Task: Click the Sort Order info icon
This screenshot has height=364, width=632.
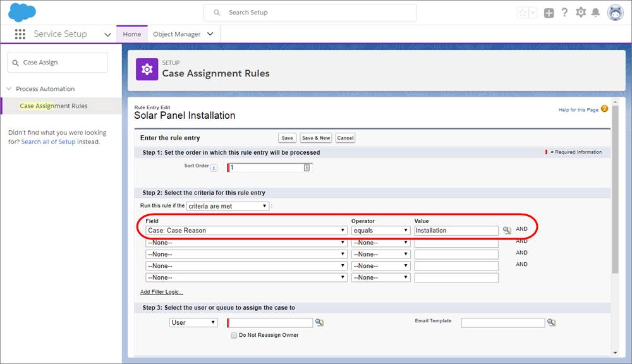Action: tap(214, 168)
